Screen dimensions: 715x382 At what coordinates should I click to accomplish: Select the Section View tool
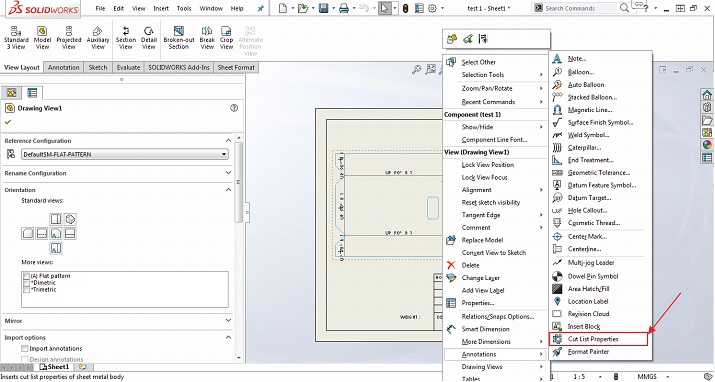point(126,38)
